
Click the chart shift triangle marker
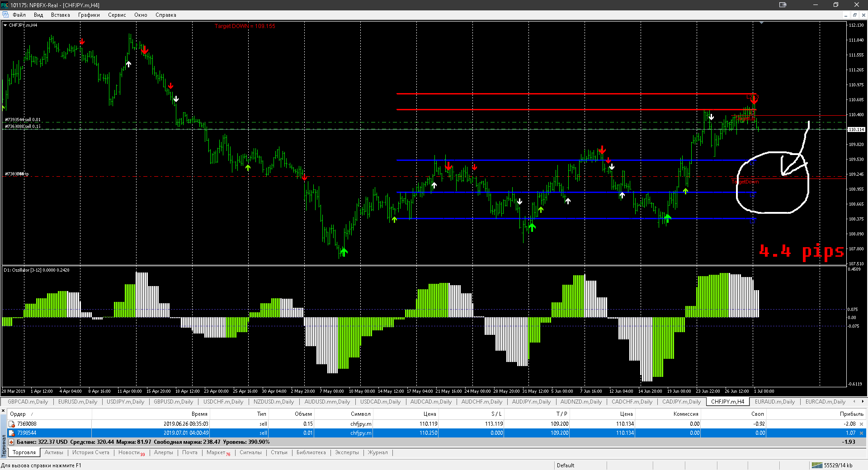[762, 23]
